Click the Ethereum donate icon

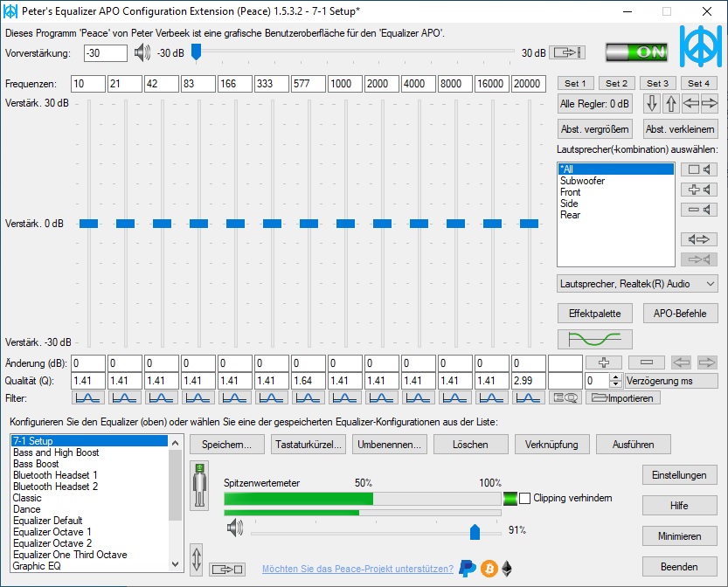[507, 569]
